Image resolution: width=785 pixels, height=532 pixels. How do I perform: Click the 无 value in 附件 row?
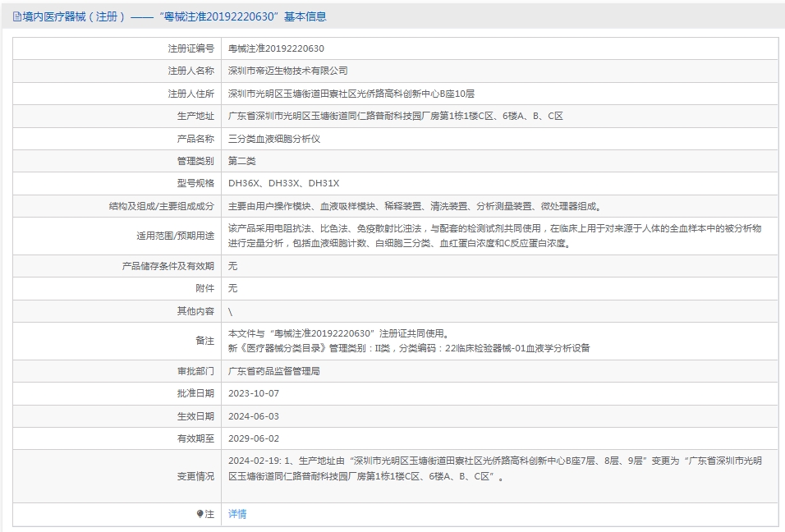pos(233,288)
